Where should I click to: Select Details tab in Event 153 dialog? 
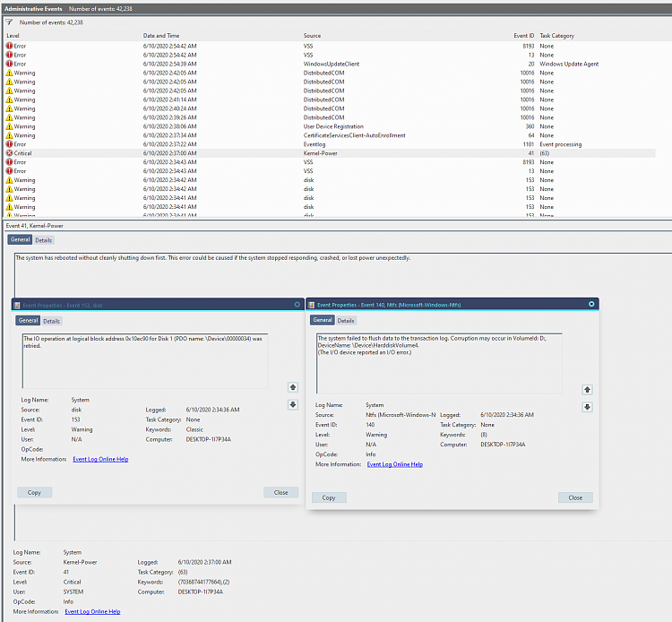pyautogui.click(x=51, y=321)
